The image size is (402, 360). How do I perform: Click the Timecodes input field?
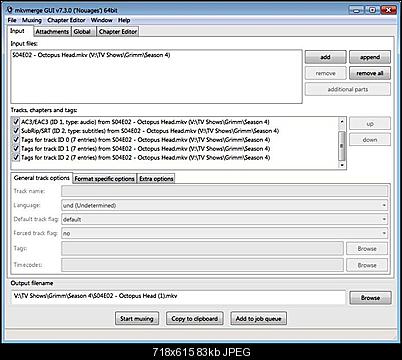pos(202,265)
